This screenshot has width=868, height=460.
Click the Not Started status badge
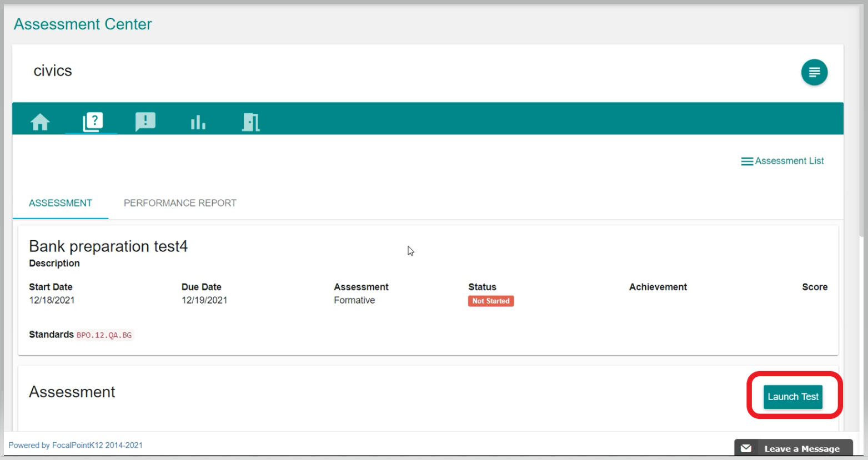490,301
